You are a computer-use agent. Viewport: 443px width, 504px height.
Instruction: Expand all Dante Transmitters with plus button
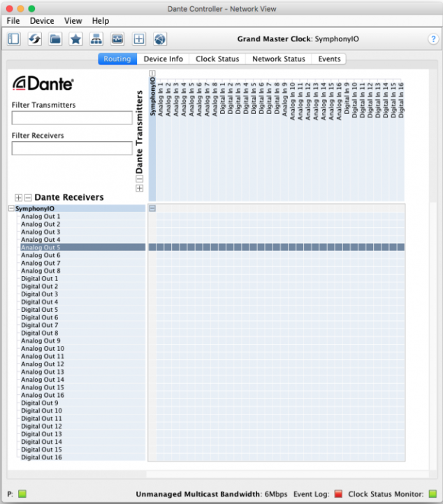point(139,188)
